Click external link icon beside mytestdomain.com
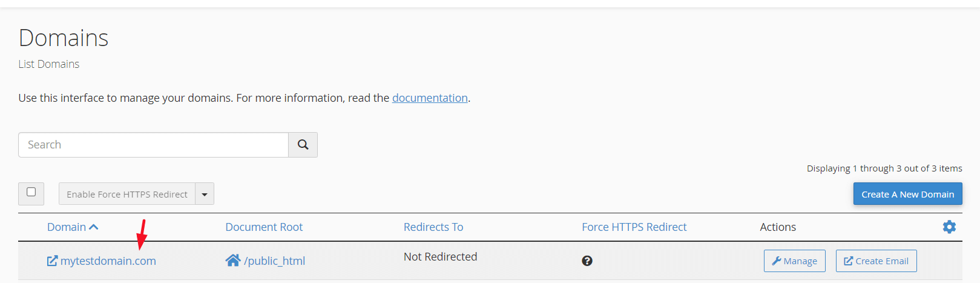This screenshot has height=283, width=980. click(x=52, y=261)
